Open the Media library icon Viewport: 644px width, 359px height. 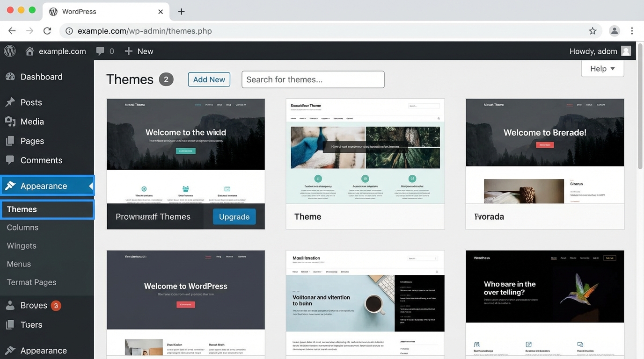[10, 121]
